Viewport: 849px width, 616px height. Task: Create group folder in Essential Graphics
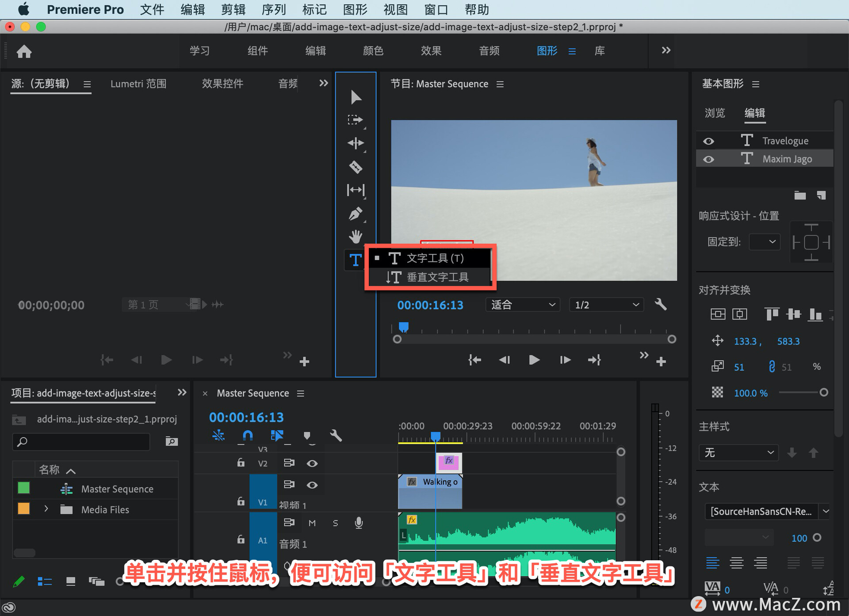click(800, 195)
